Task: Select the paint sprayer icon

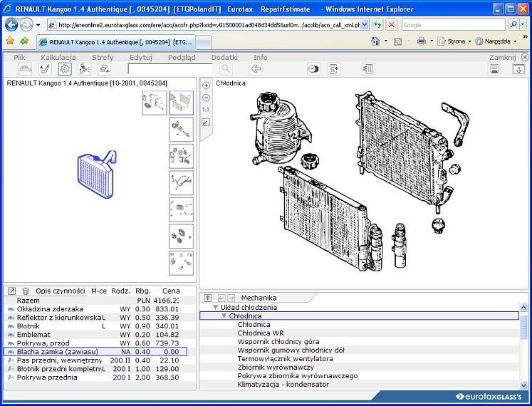Action: [84, 69]
